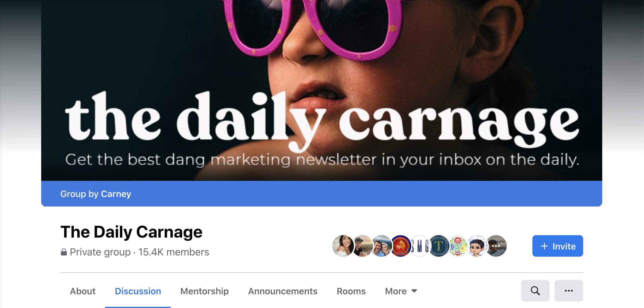Click the padlock icon beside Private group
The width and height of the screenshot is (644, 308).
click(64, 252)
